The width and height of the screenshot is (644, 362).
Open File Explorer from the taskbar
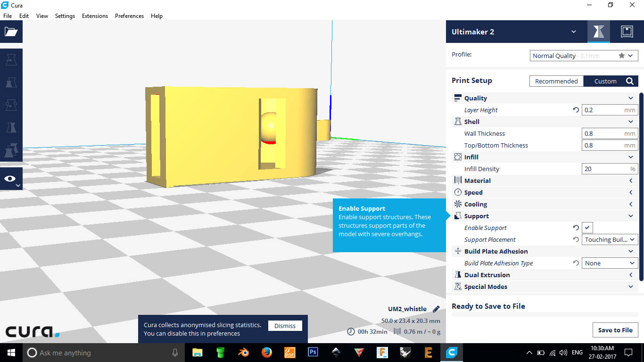coord(197,353)
